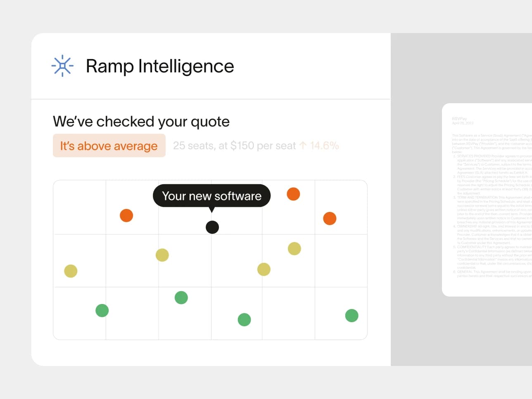Toggle the 'It's above average' price badge
This screenshot has height=399, width=532.
pos(109,145)
